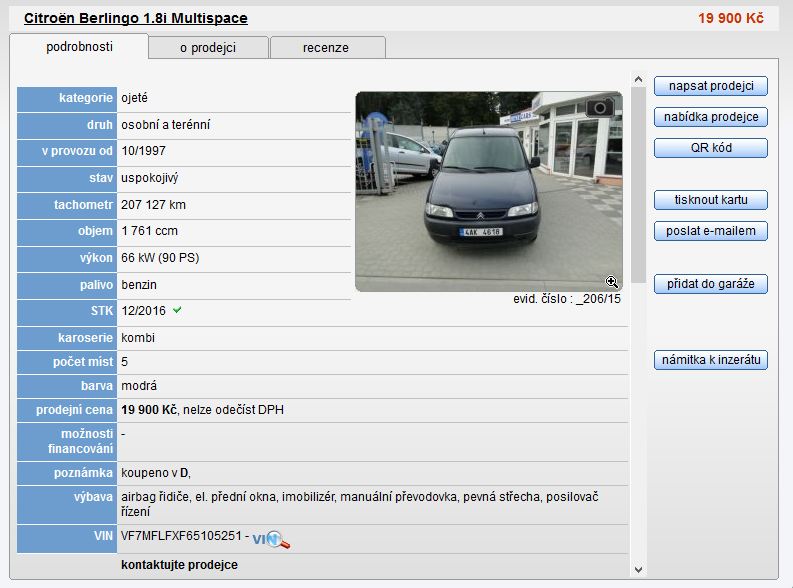
Task: Open the recenze tab
Action: click(326, 48)
